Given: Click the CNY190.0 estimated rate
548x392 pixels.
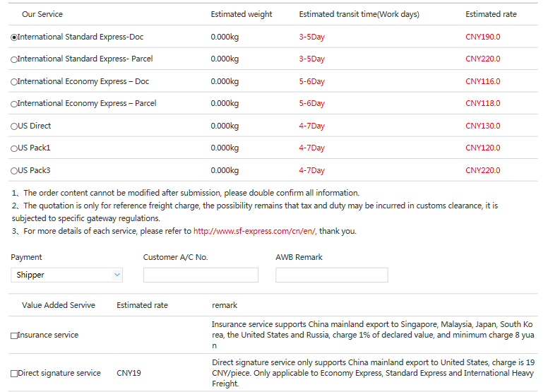Looking at the screenshot, I should pyautogui.click(x=482, y=37).
